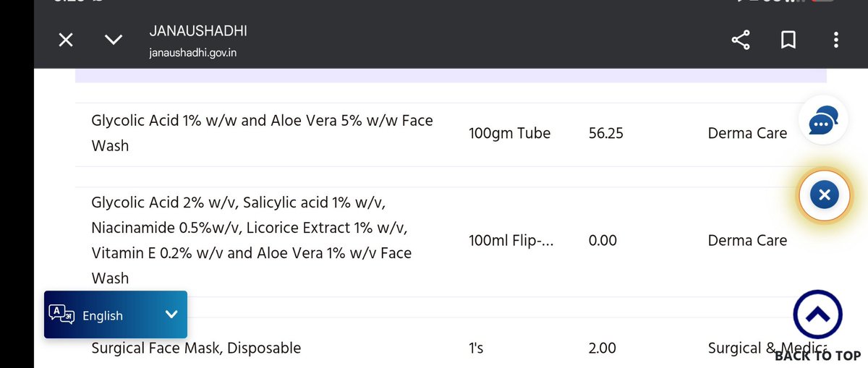This screenshot has width=868, height=368.
Task: Open the English language dropdown
Action: tap(116, 314)
